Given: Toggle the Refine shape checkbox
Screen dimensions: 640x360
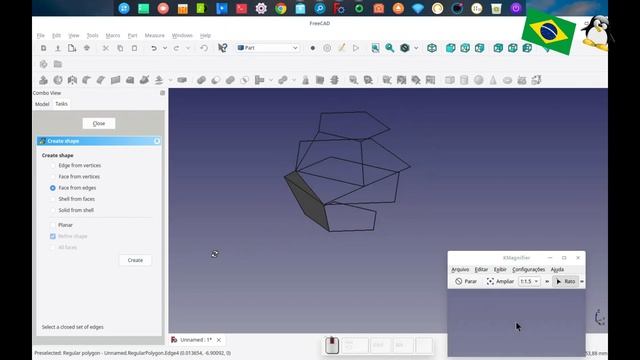Looking at the screenshot, I should [x=53, y=236].
